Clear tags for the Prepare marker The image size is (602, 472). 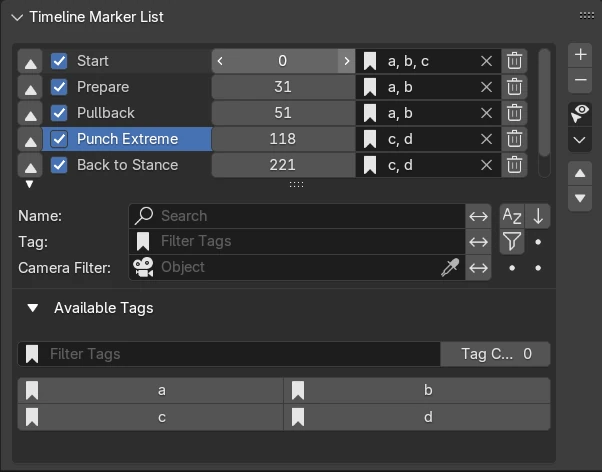tap(486, 87)
